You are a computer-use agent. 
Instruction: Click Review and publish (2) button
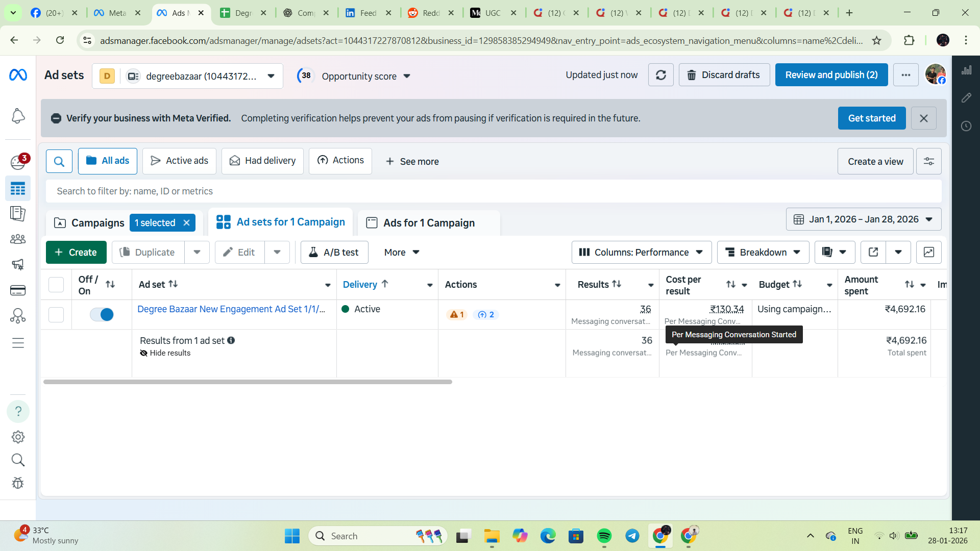tap(831, 75)
